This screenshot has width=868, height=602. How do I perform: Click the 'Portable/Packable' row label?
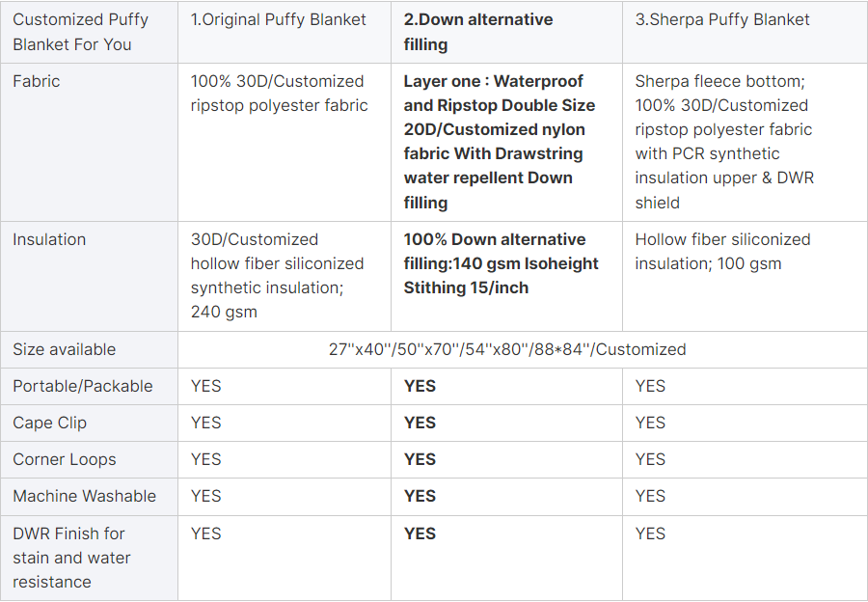pyautogui.click(x=83, y=386)
